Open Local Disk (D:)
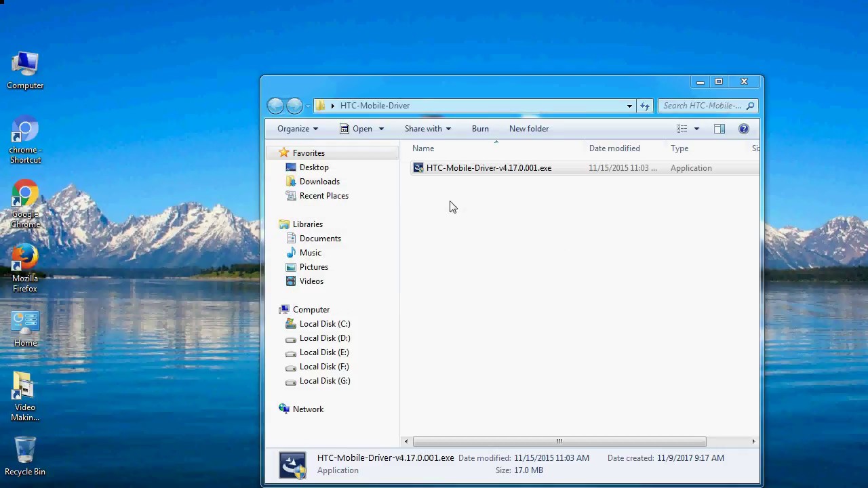This screenshot has width=868, height=488. click(x=325, y=338)
